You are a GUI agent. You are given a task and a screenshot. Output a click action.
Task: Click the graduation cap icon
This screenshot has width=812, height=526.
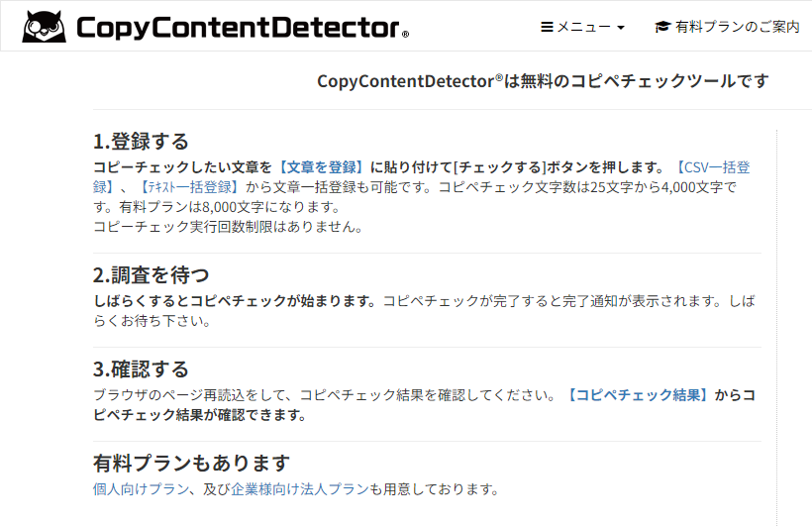[x=662, y=27]
